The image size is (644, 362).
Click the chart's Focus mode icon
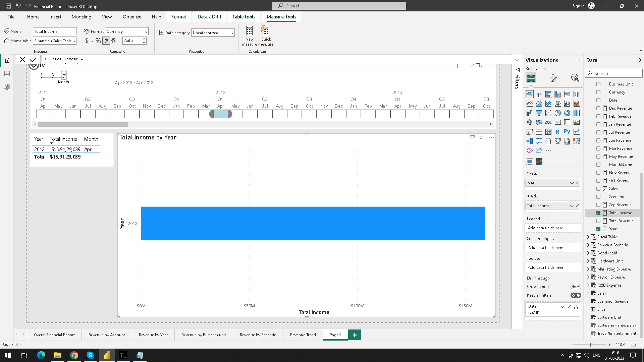[482, 138]
